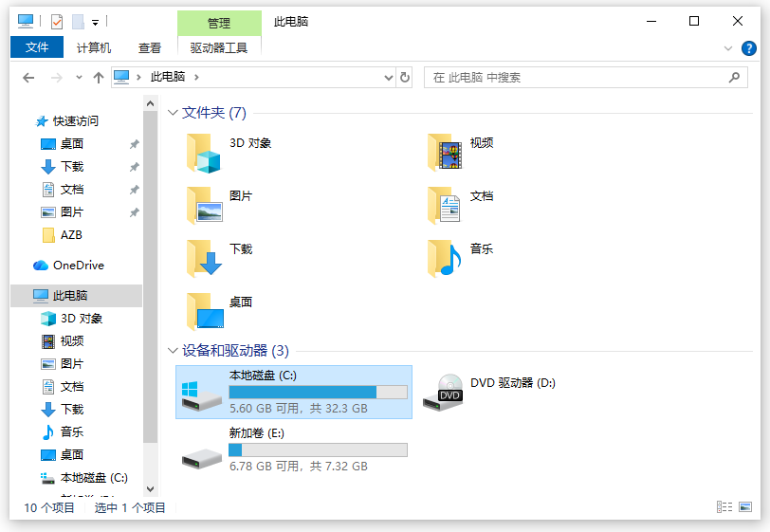Click the pin icon beside 下载

click(134, 167)
